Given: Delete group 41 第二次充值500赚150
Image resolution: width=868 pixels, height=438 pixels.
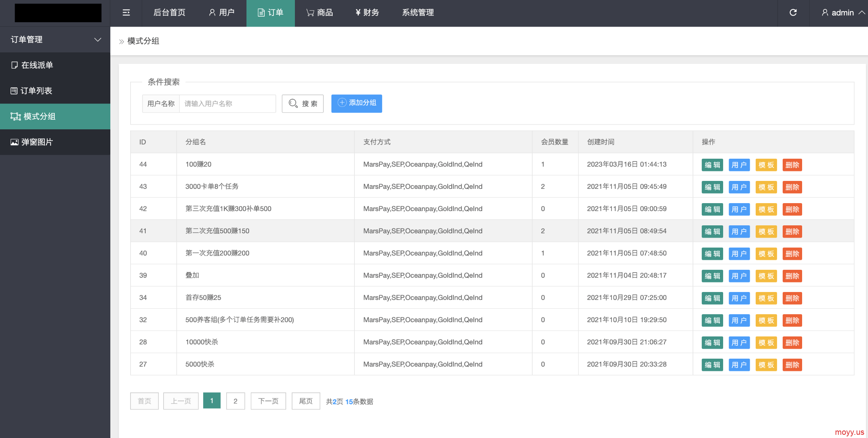Looking at the screenshot, I should pos(792,232).
